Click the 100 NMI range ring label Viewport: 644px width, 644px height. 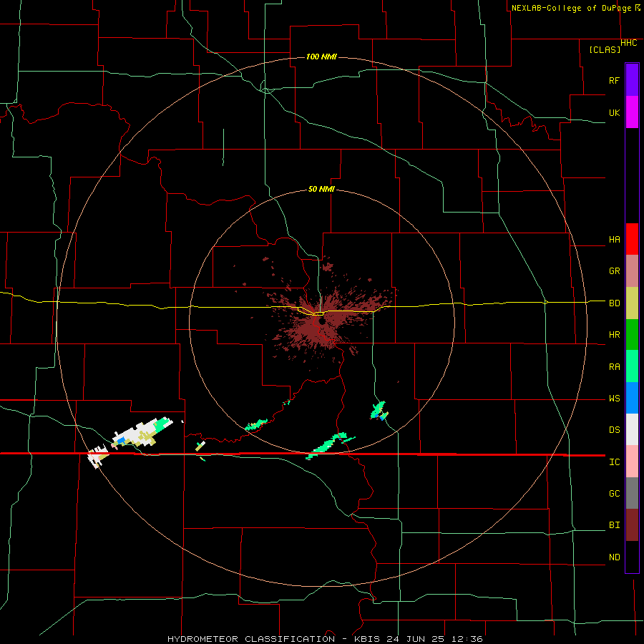pos(321,57)
